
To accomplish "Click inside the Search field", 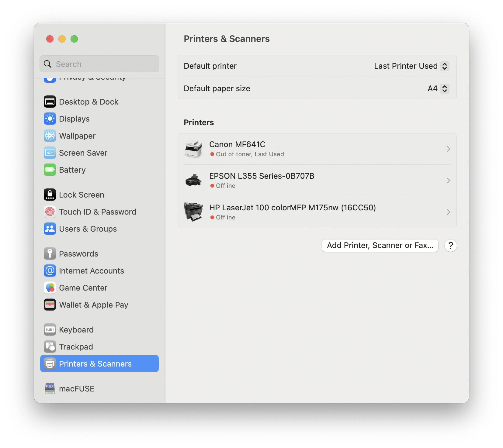I will coord(99,64).
